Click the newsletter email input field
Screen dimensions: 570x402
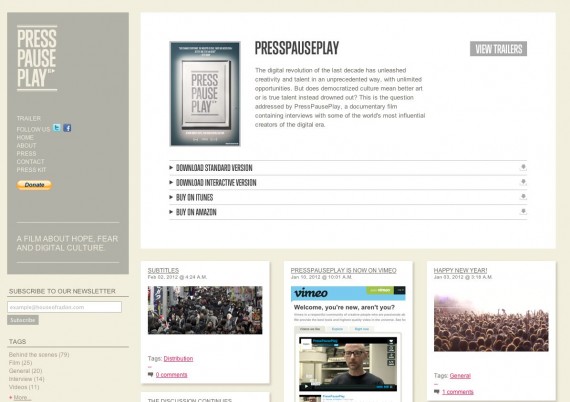pyautogui.click(x=64, y=307)
